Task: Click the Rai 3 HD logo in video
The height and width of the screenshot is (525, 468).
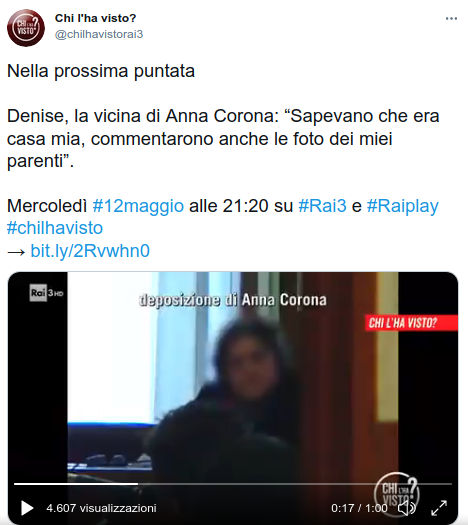Action: [46, 293]
